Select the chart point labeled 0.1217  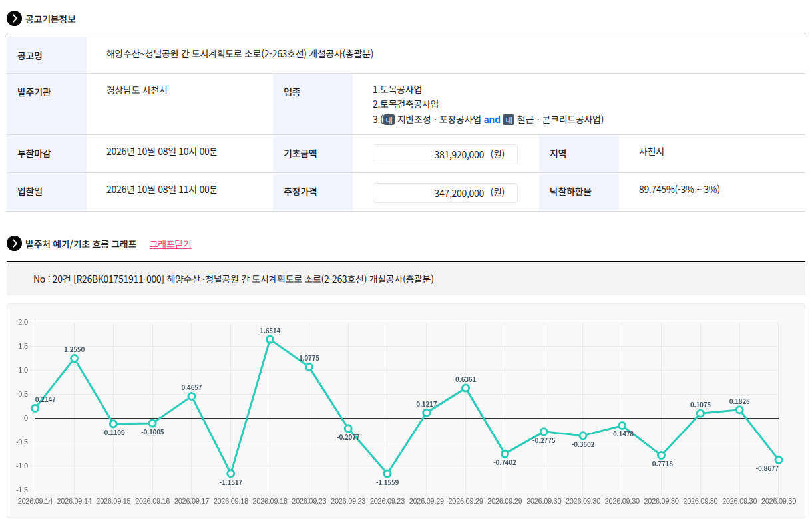click(427, 413)
